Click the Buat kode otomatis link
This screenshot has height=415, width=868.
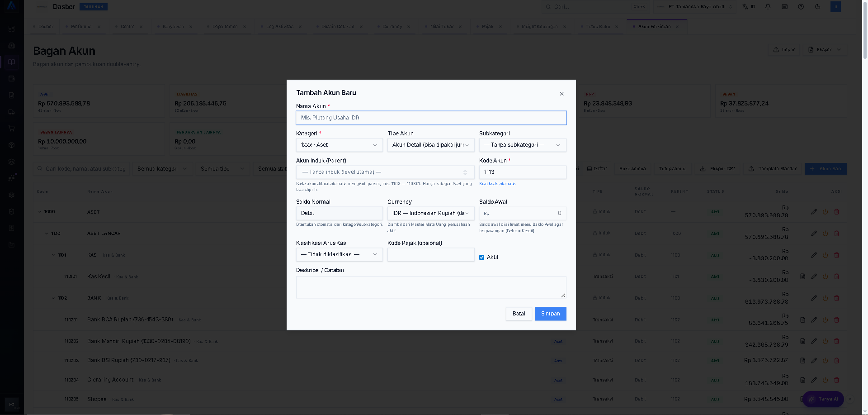(x=497, y=184)
